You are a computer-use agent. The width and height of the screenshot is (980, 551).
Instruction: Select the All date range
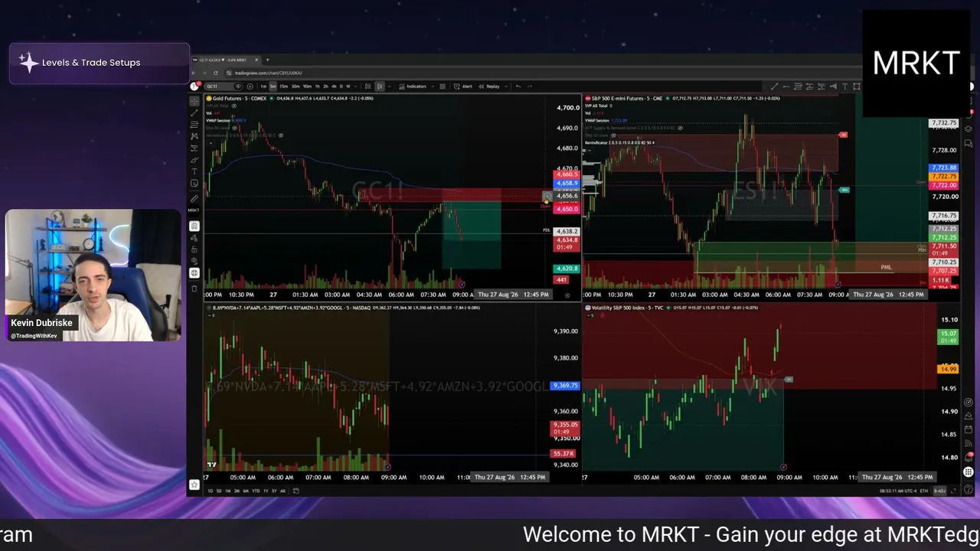click(283, 491)
